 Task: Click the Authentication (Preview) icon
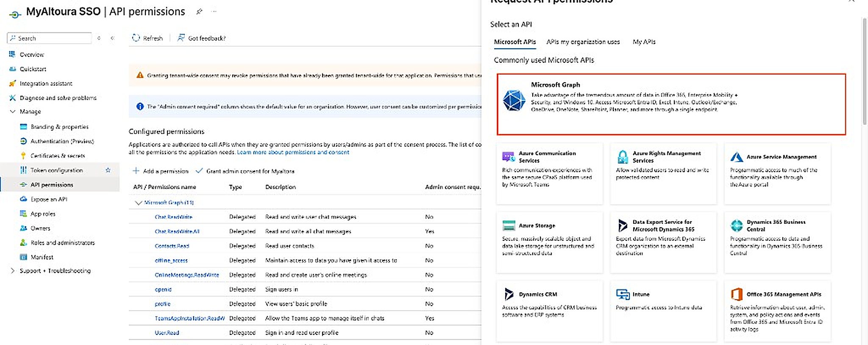pos(23,141)
